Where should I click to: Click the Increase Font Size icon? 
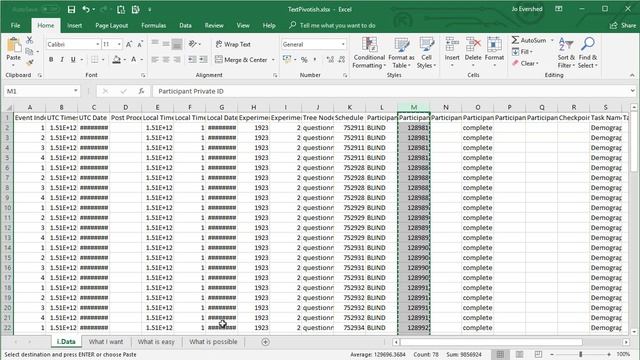129,44
